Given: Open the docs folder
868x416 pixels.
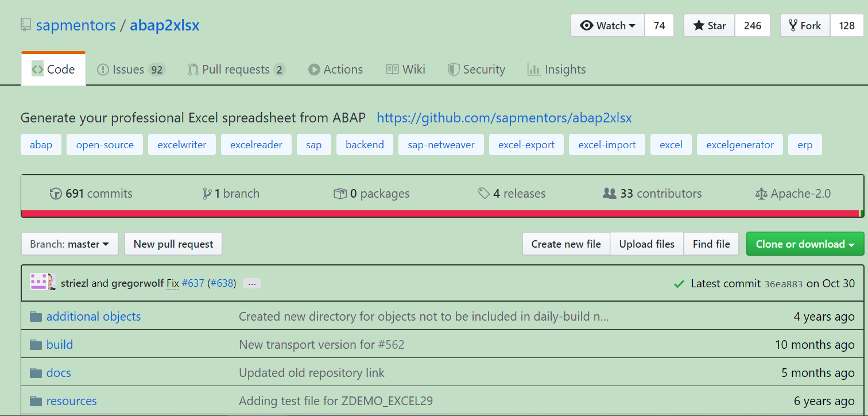Looking at the screenshot, I should pos(59,373).
